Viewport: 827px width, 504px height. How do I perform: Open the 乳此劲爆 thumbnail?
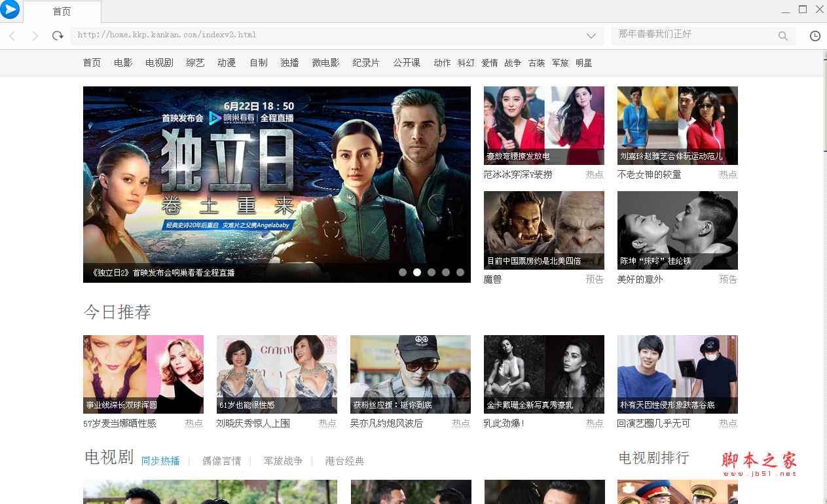(544, 374)
